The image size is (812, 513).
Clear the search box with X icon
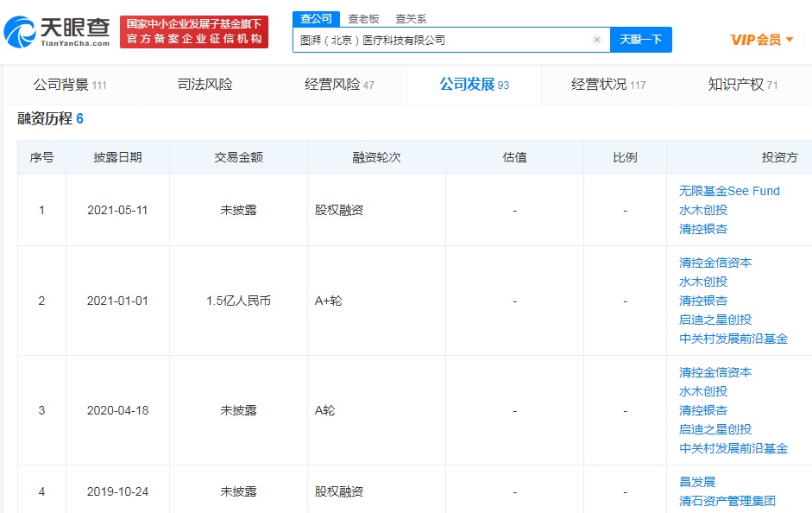pyautogui.click(x=596, y=40)
